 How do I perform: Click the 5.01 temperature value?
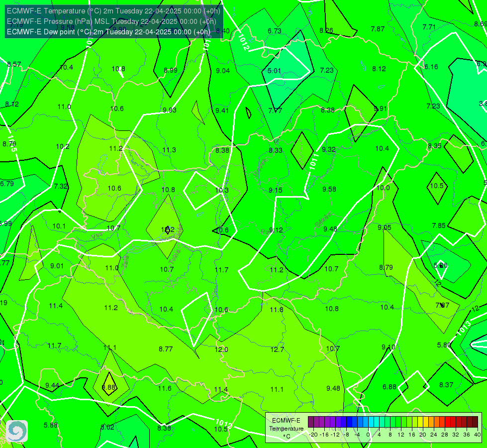pos(274,71)
